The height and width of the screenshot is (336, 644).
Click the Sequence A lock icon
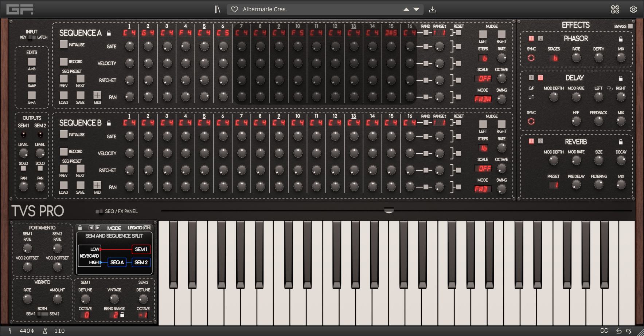tap(109, 33)
